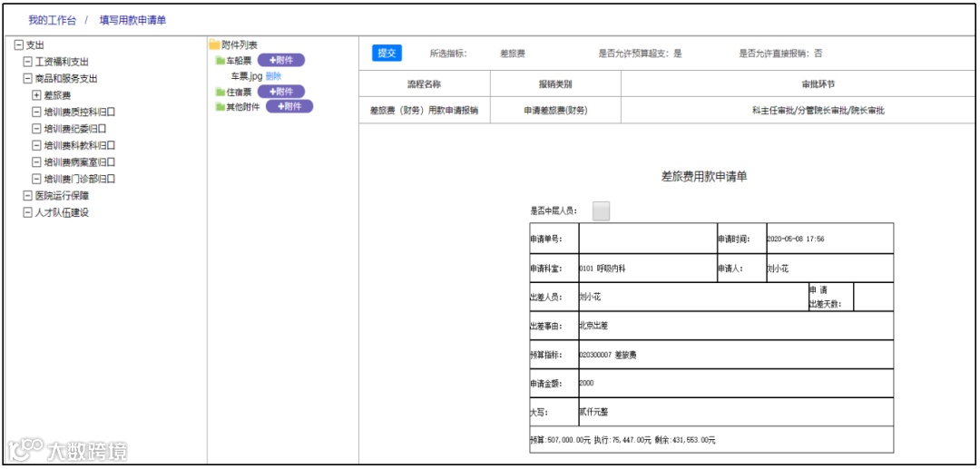
Task: Click the 申请出差天数 input cell
Action: 873,297
